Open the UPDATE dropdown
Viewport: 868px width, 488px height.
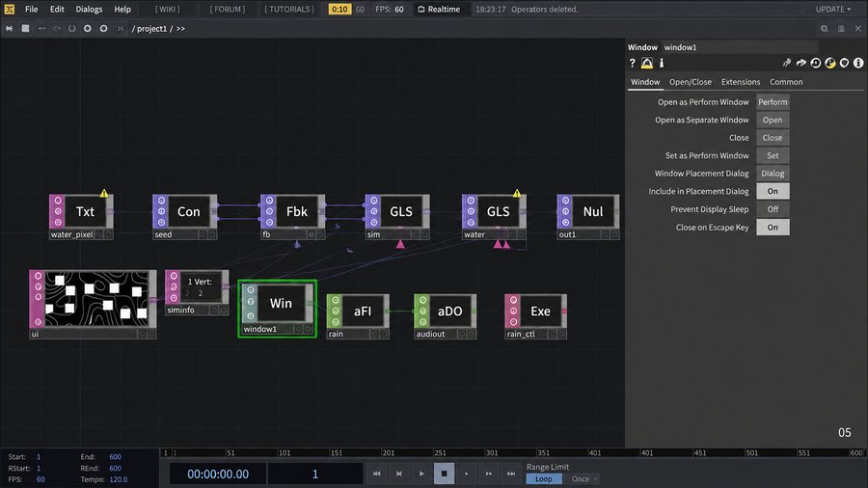pos(833,9)
